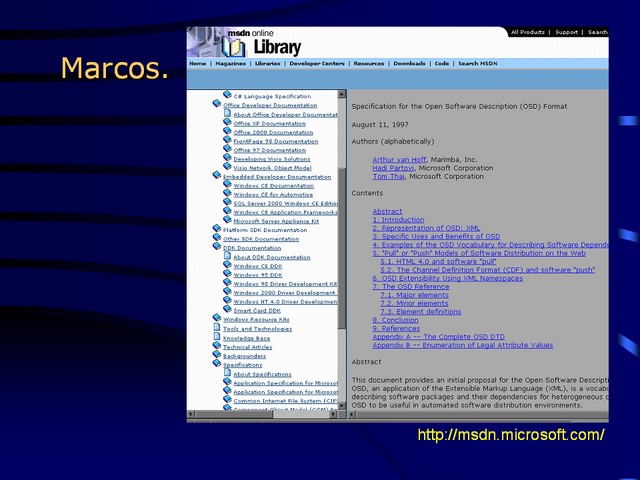
Task: Click the All Products link
Action: pos(528,32)
